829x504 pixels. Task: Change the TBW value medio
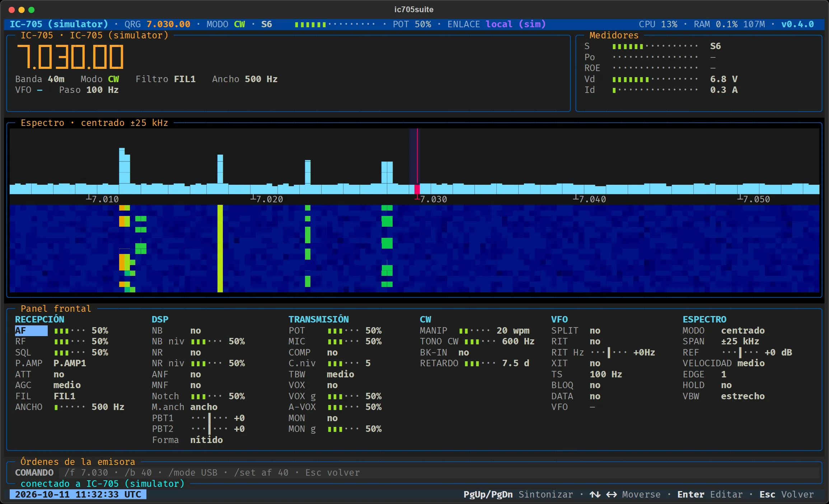tap(341, 374)
